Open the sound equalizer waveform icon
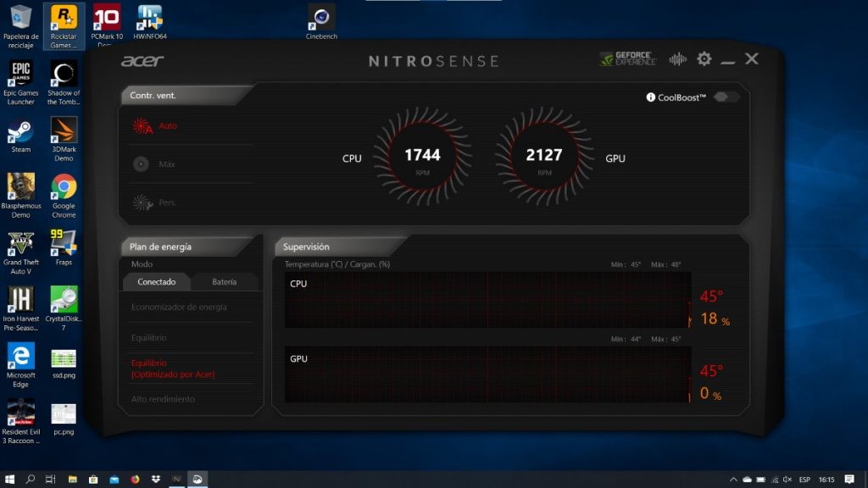868x488 pixels. tap(677, 59)
